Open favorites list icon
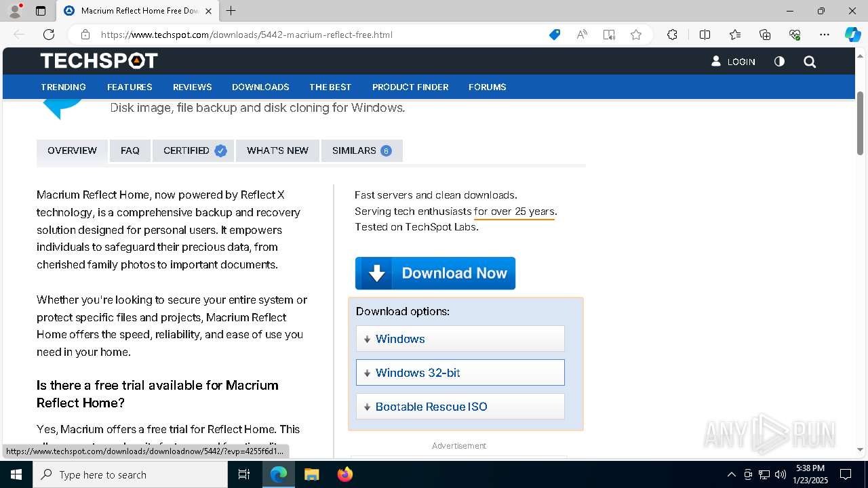Screen dimensions: 868x488 [x=735, y=35]
